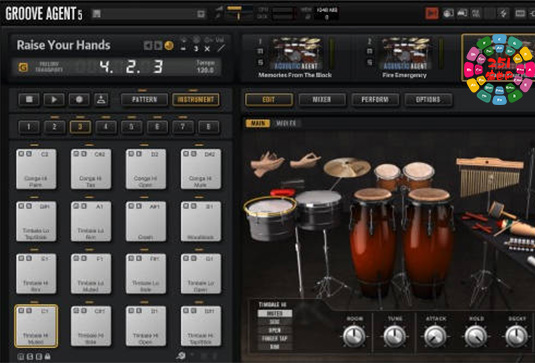Screen dimensions: 535x363
Task: Mute kit slot 2 via M button
Action: click(x=370, y=51)
